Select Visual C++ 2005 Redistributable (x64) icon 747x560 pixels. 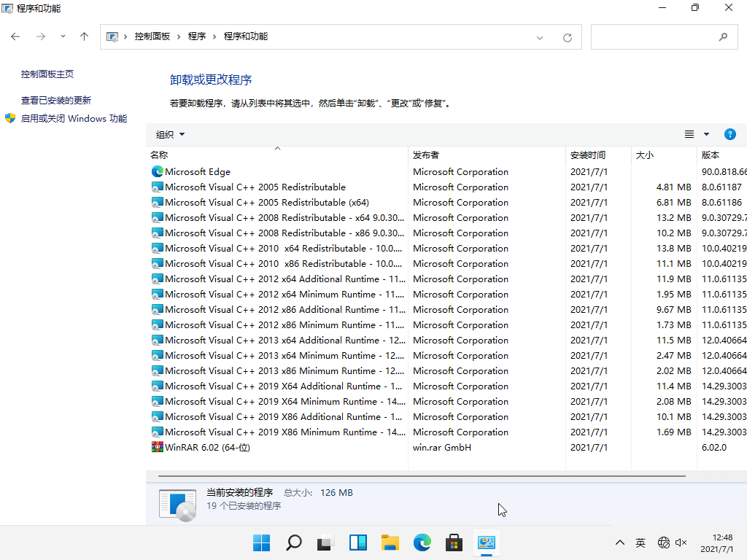point(158,203)
